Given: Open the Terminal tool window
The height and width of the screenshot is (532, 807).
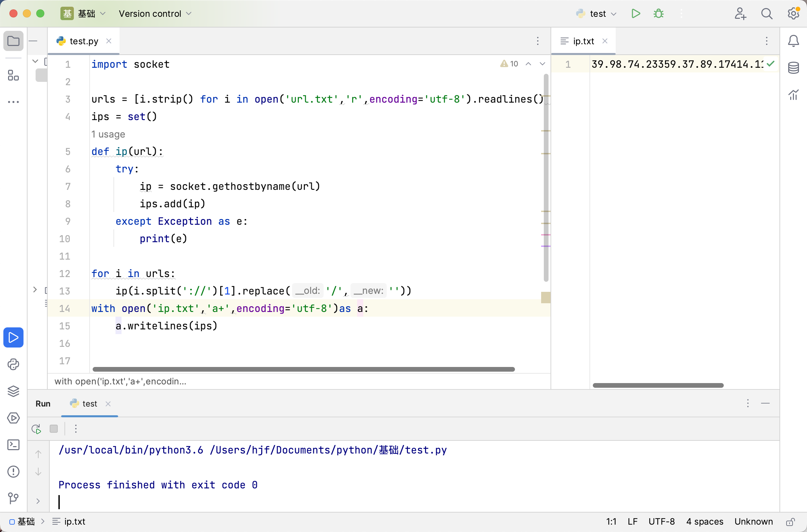Looking at the screenshot, I should (x=13, y=444).
